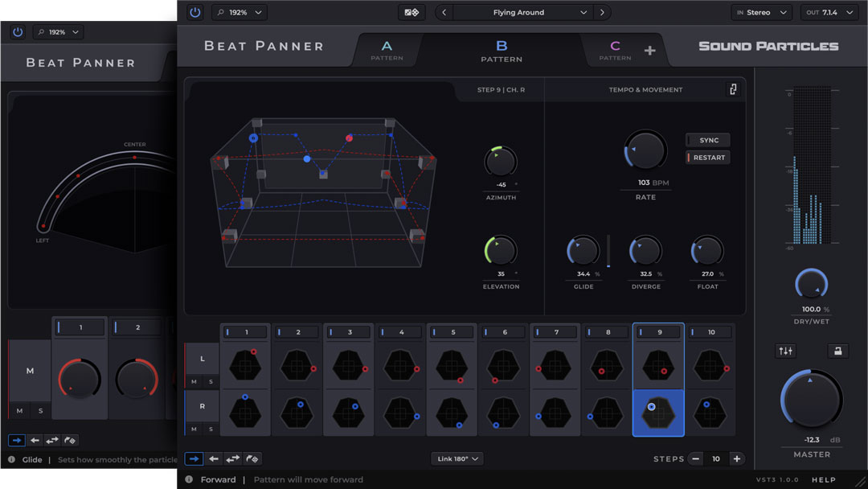Click the forward arrow in back window
This screenshot has width=868, height=489.
coord(17,440)
